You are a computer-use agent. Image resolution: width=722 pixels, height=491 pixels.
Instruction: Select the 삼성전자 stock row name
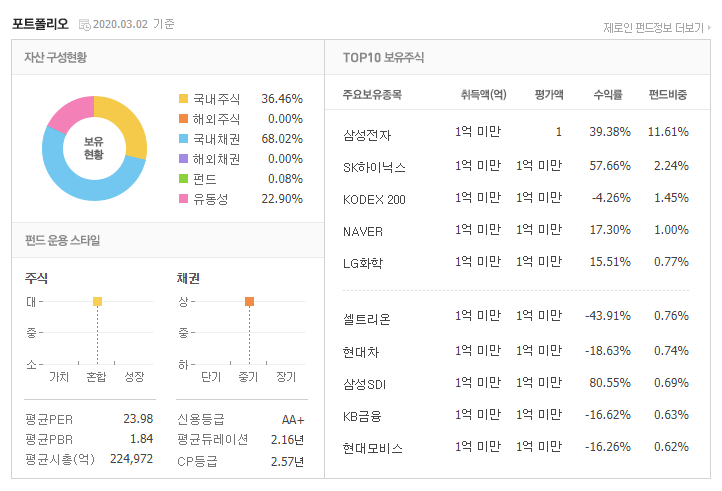[x=367, y=135]
